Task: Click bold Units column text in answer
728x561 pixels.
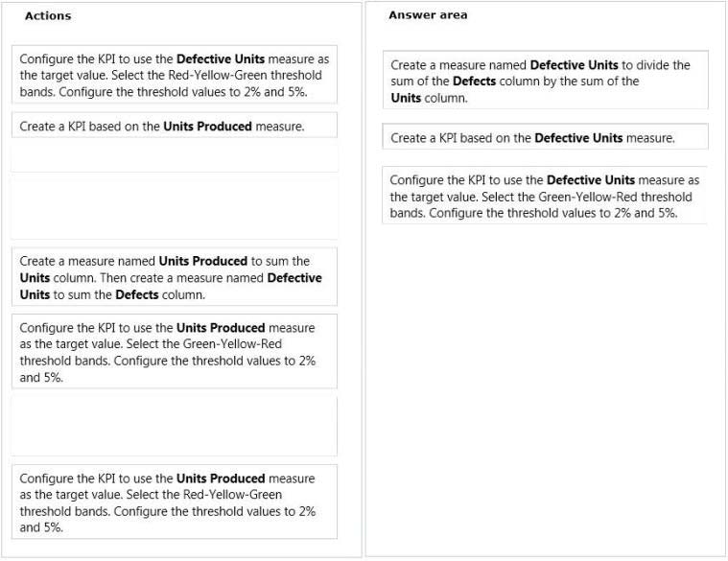Action: point(406,98)
